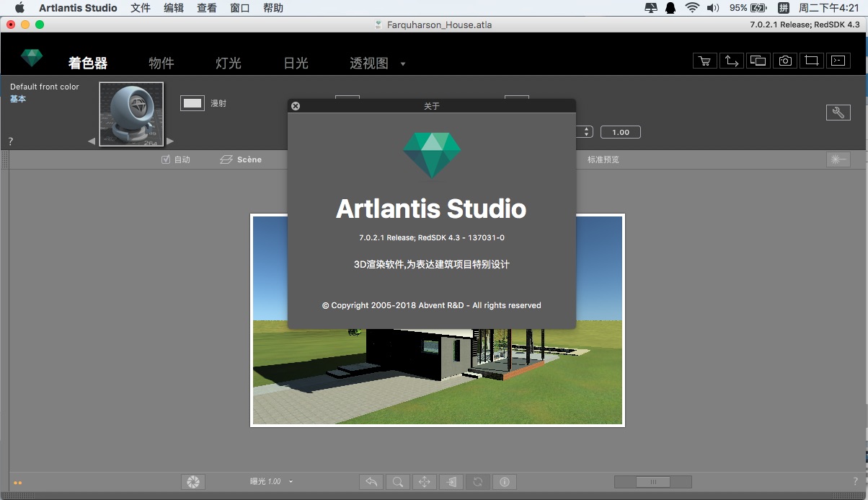Click the Wi-Fi status icon
Screen dimensions: 868x500
point(692,8)
